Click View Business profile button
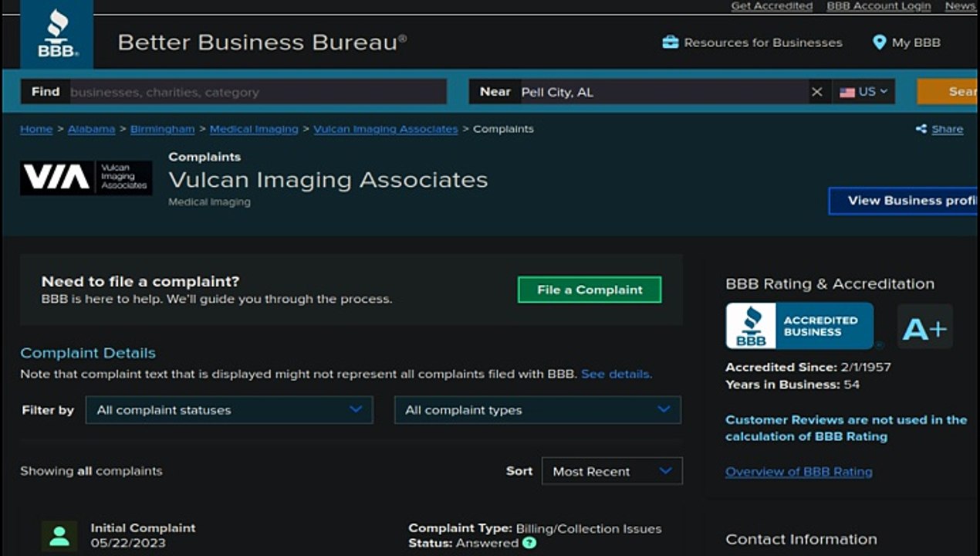 pos(904,201)
